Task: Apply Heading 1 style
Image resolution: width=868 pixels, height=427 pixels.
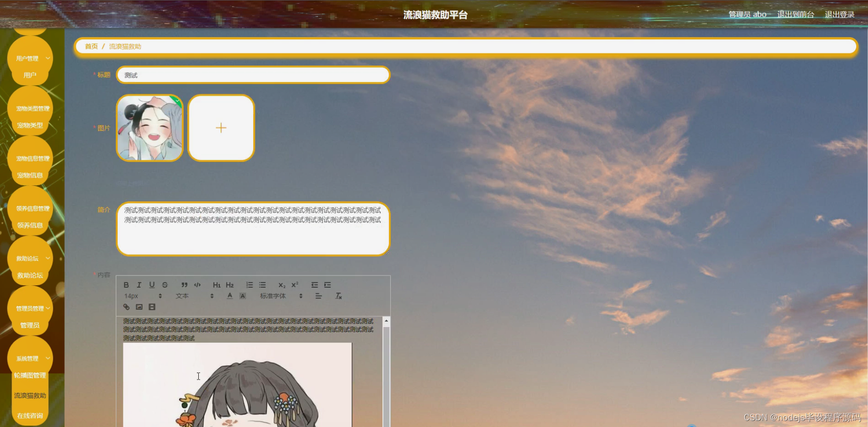Action: click(217, 285)
